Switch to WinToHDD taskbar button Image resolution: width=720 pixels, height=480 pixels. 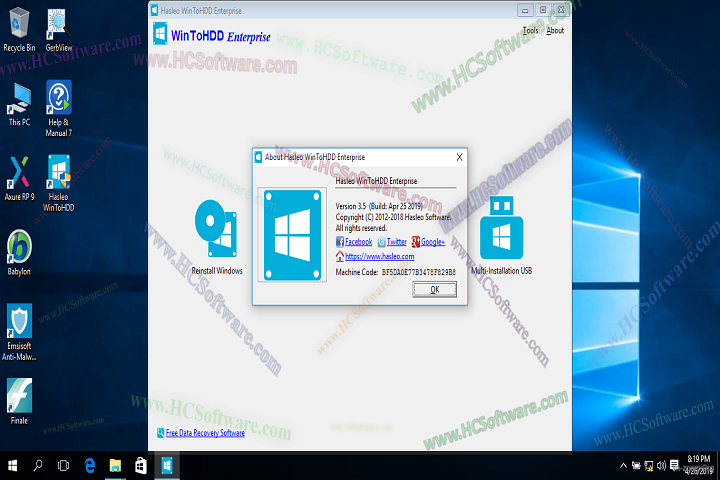167,466
